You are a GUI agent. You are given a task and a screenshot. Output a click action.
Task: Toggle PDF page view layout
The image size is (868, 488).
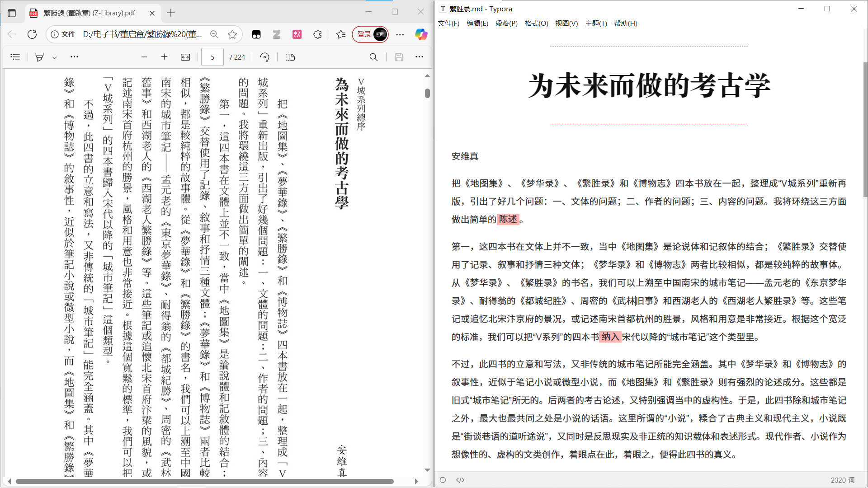(x=290, y=57)
